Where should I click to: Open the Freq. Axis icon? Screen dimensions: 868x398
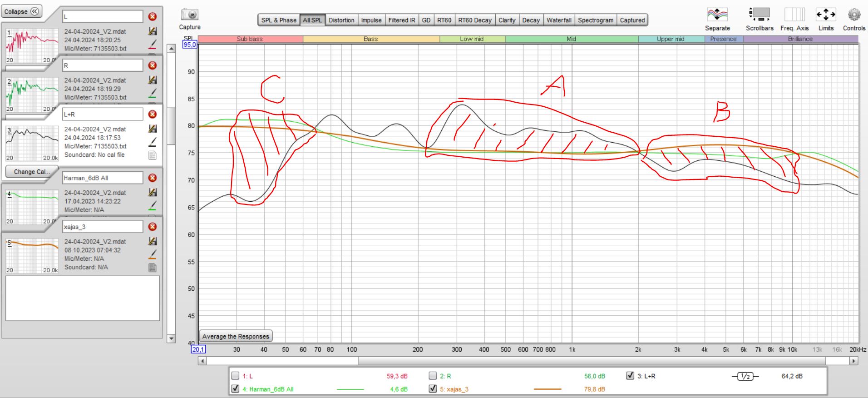click(794, 15)
